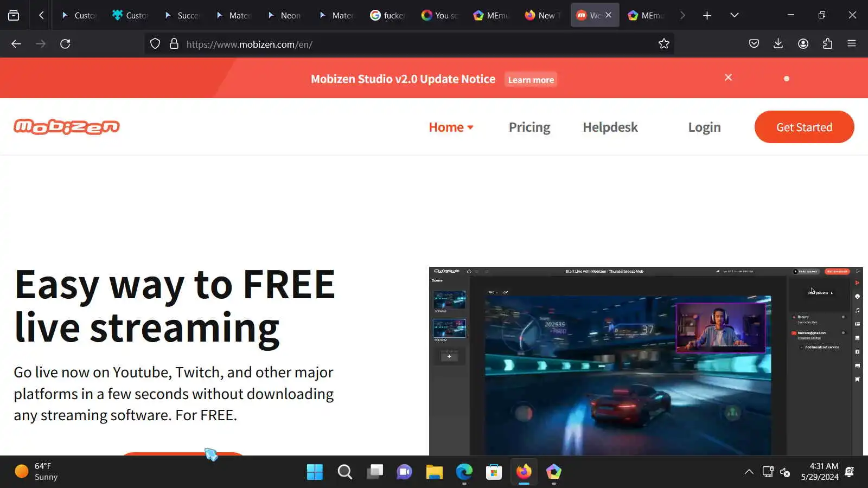868x488 pixels.
Task: Open Microsoft Edge from the taskbar
Action: (x=464, y=472)
